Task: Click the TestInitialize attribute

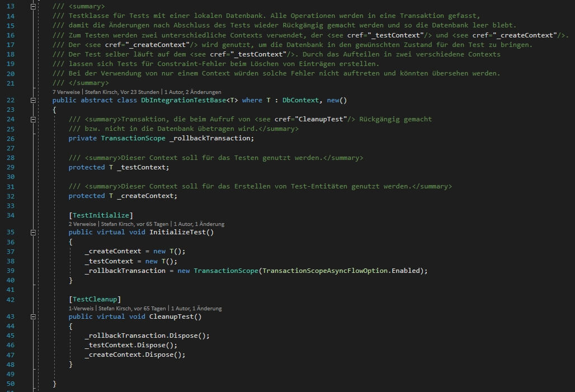Action: (101, 215)
